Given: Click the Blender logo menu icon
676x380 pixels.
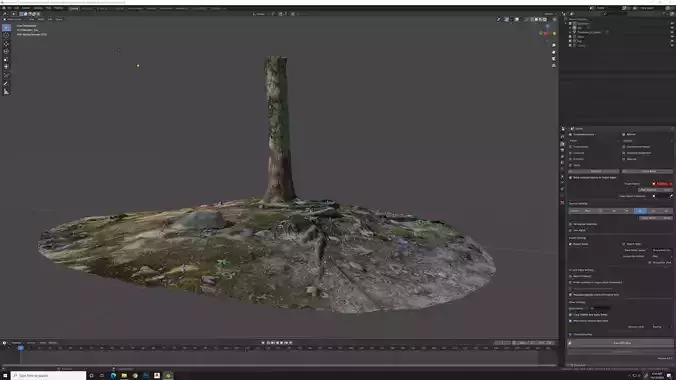Looking at the screenshot, I should tap(4, 8).
